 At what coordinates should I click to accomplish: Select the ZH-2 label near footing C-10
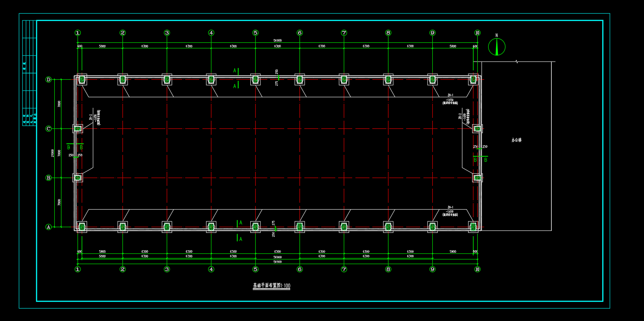coord(460,116)
